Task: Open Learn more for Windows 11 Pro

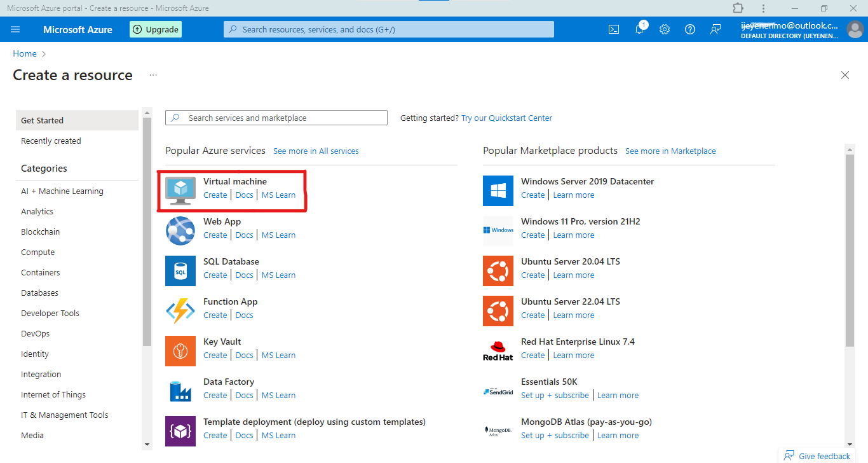Action: pos(574,235)
